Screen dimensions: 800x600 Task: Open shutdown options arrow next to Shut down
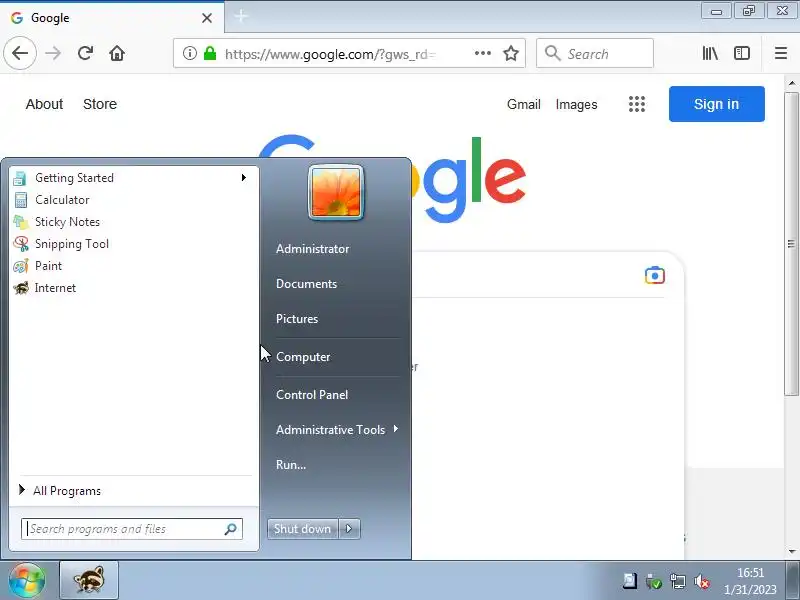click(x=349, y=529)
